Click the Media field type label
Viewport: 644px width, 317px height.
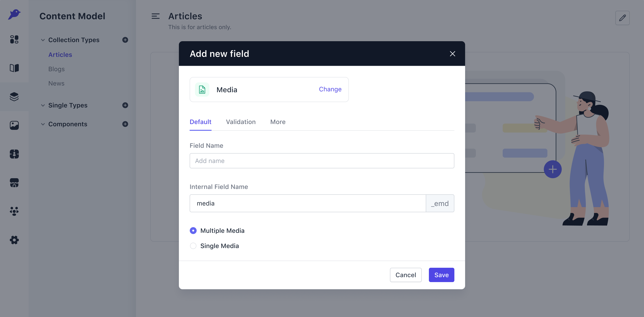point(227,90)
